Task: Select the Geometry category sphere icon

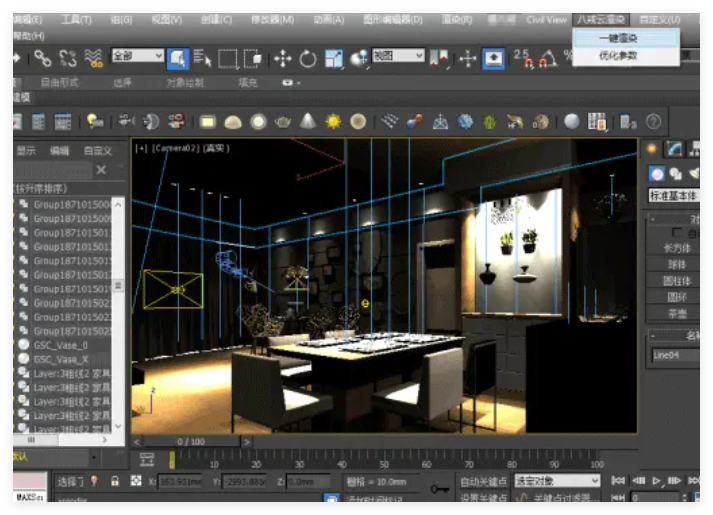Action: point(657,174)
